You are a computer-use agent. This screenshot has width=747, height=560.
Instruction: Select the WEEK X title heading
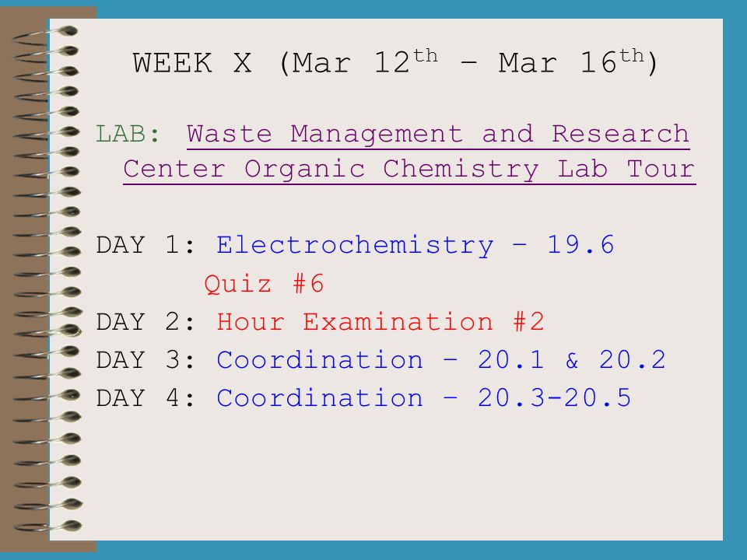[x=395, y=62]
